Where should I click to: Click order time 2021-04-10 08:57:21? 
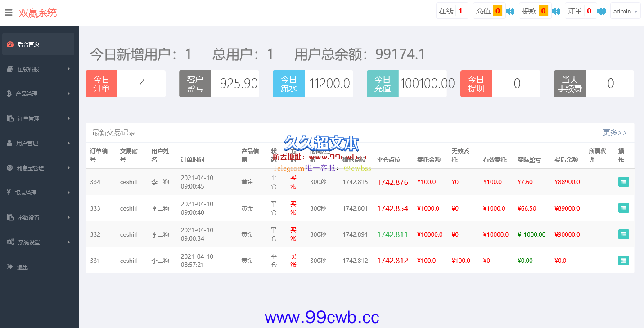197,261
